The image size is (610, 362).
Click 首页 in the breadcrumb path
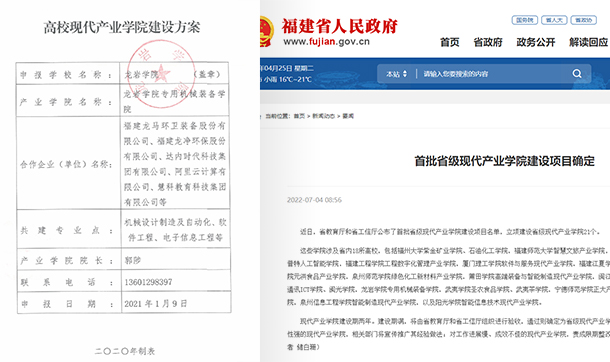[299, 116]
